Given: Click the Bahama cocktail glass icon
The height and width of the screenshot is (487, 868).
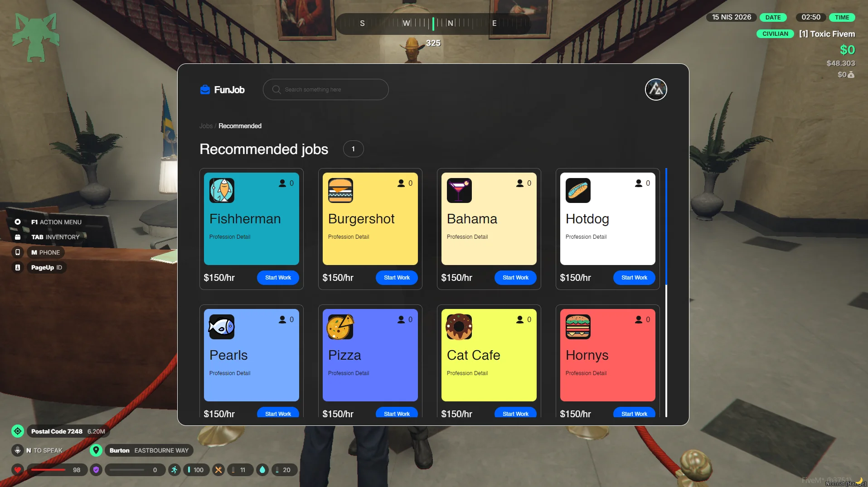Looking at the screenshot, I should (459, 190).
